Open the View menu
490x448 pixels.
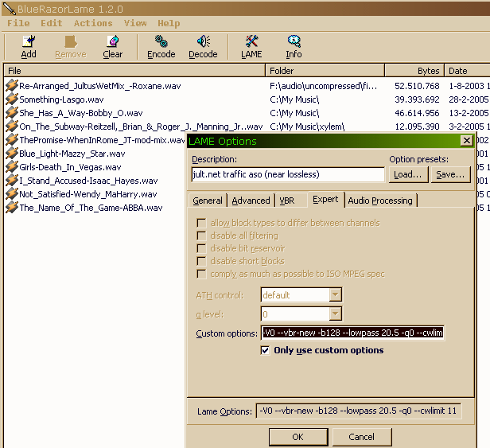(x=135, y=23)
